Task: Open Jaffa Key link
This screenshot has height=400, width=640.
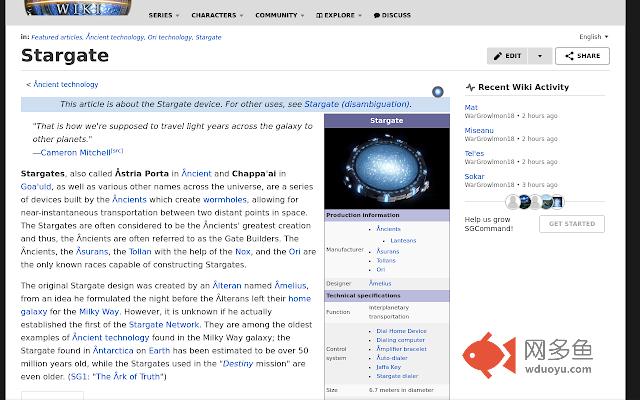Action: [x=389, y=367]
